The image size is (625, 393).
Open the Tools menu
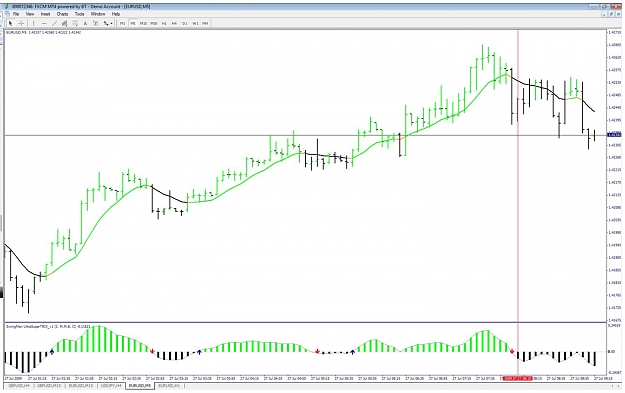[x=80, y=14]
